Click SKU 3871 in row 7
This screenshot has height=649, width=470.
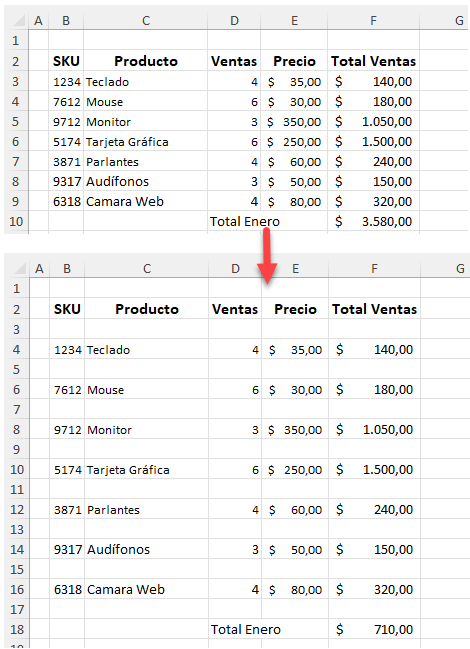coord(66,162)
